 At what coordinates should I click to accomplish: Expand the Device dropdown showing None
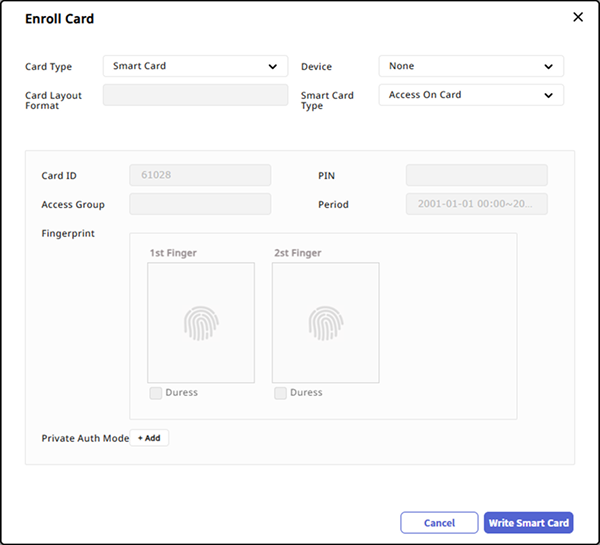(x=470, y=67)
